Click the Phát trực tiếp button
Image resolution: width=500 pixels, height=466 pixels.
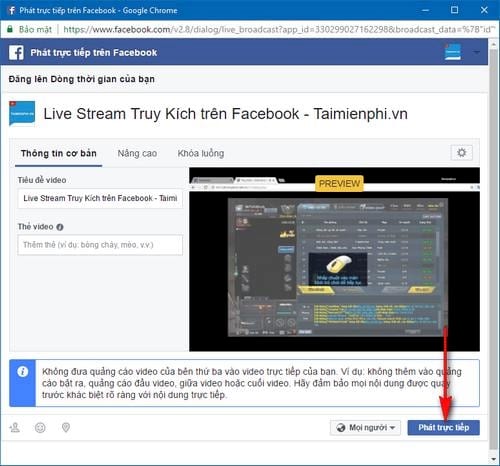point(444,428)
